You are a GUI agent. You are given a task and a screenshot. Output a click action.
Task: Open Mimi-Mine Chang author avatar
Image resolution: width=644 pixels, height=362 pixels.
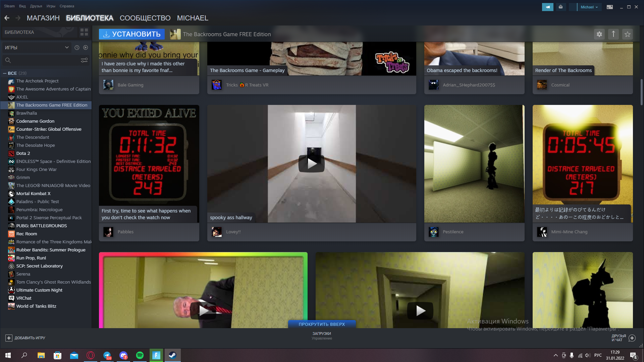(x=542, y=232)
